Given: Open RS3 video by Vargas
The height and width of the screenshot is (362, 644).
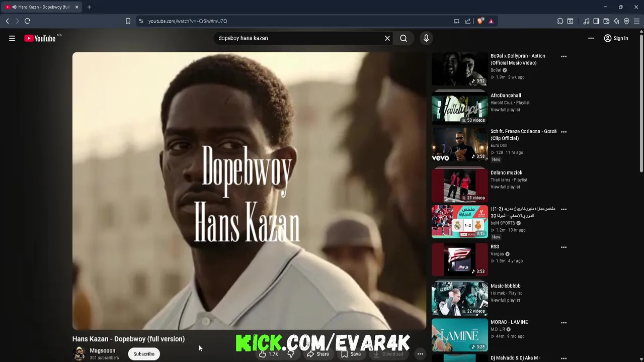Looking at the screenshot, I should (x=459, y=260).
